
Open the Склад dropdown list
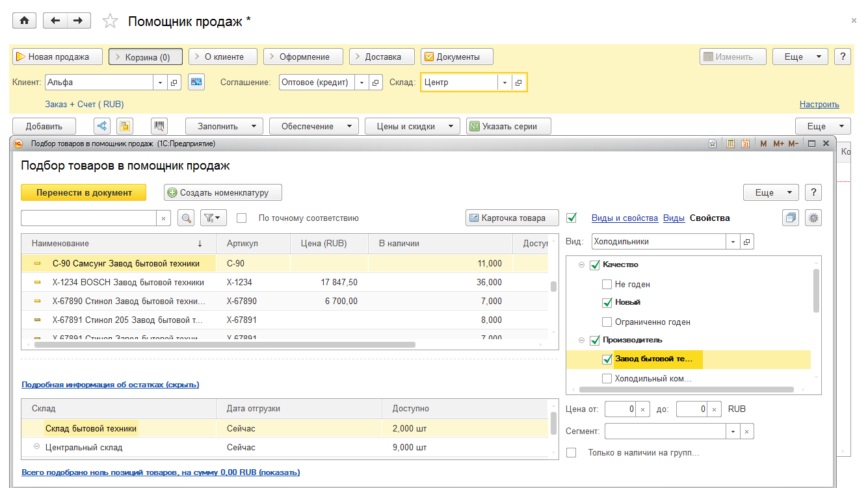tap(504, 83)
